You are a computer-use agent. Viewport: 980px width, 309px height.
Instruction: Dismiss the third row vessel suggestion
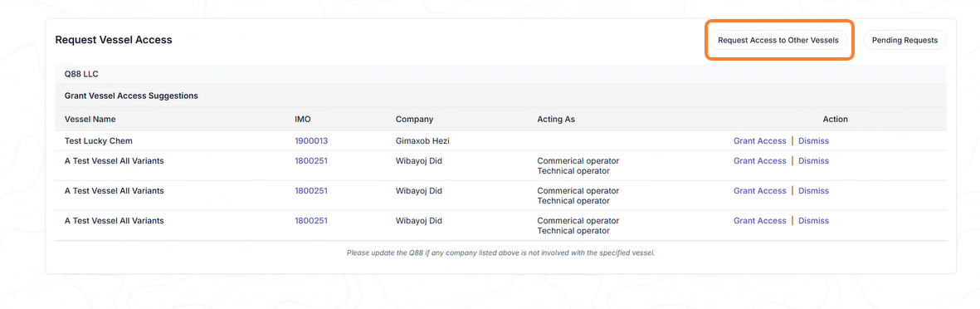(813, 191)
